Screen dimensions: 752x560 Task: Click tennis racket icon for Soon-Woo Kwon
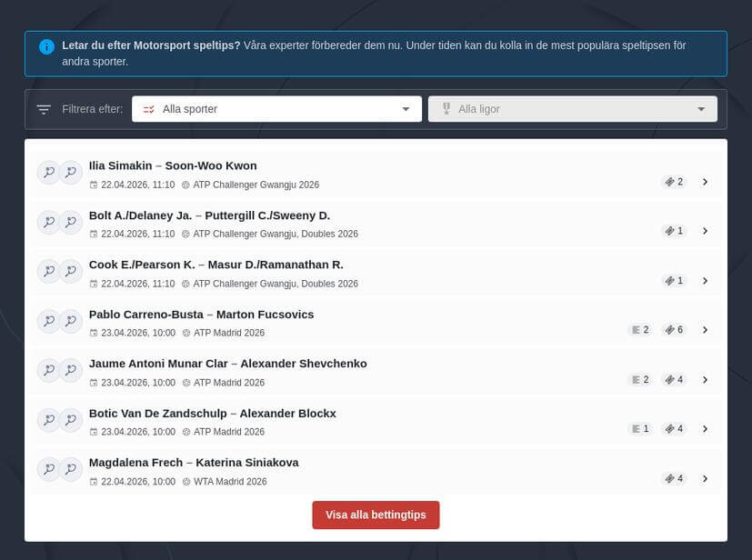(71, 172)
